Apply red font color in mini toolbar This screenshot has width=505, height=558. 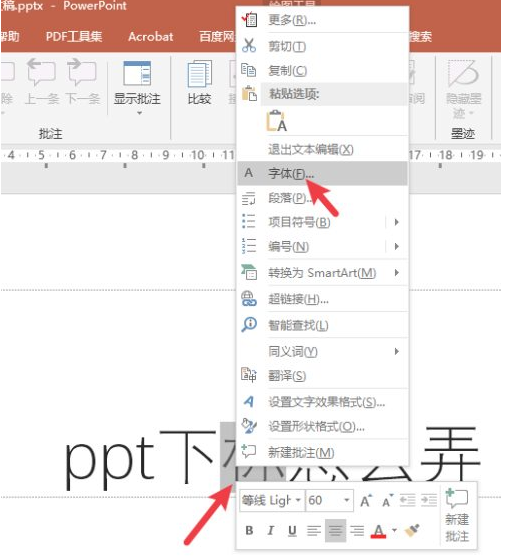378,531
